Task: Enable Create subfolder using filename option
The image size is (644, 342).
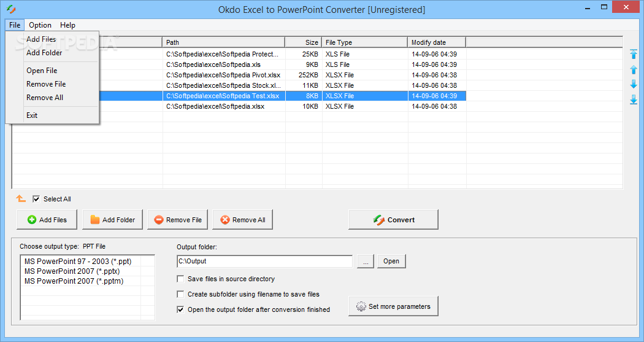Action: [x=180, y=294]
